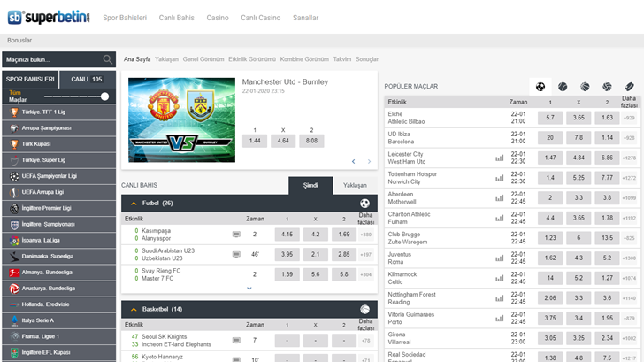Viewport: 644px width, 362px height.
Task: Open Casino menu
Action: pos(218,18)
